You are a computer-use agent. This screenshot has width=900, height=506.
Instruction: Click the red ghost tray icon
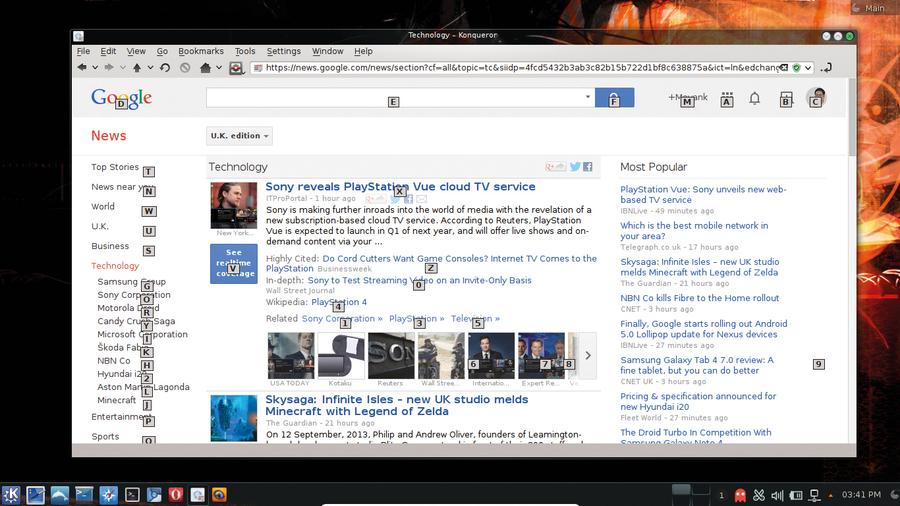(740, 495)
